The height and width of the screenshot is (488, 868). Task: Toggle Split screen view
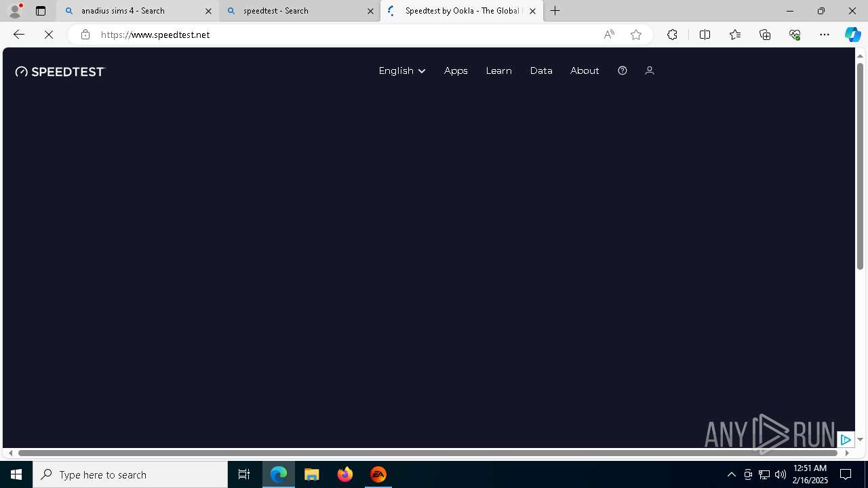[x=705, y=35]
